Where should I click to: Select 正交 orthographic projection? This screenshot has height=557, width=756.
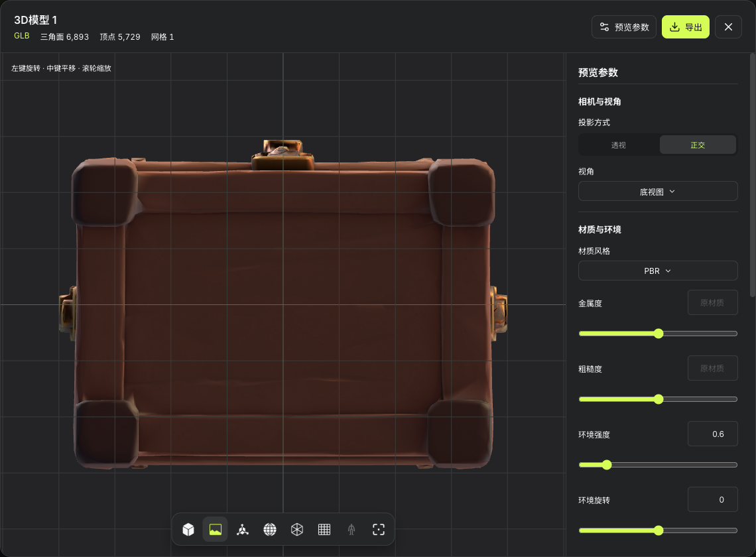698,145
